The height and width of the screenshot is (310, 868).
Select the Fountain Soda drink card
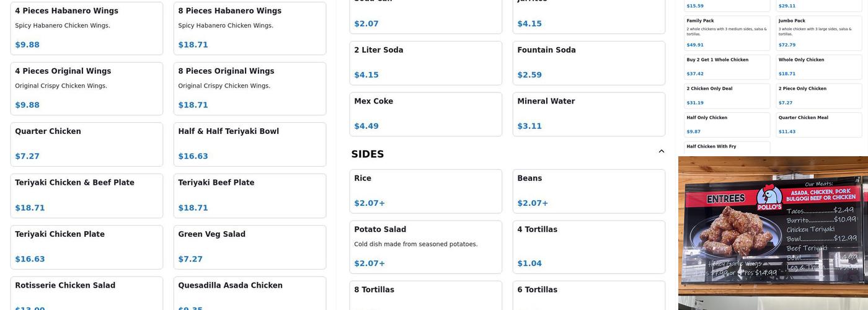[588, 63]
